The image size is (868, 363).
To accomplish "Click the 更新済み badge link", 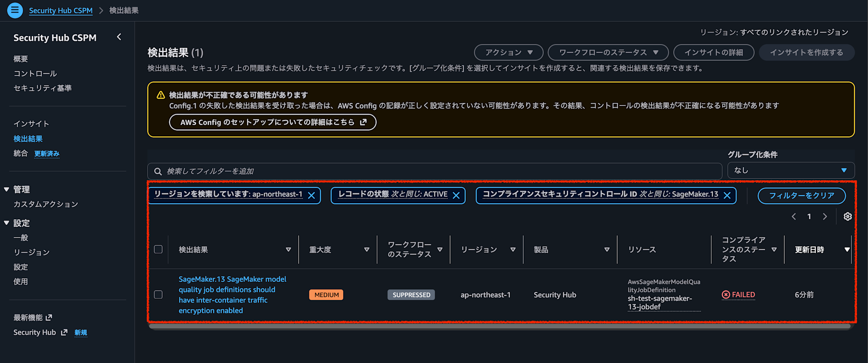I will click(47, 154).
